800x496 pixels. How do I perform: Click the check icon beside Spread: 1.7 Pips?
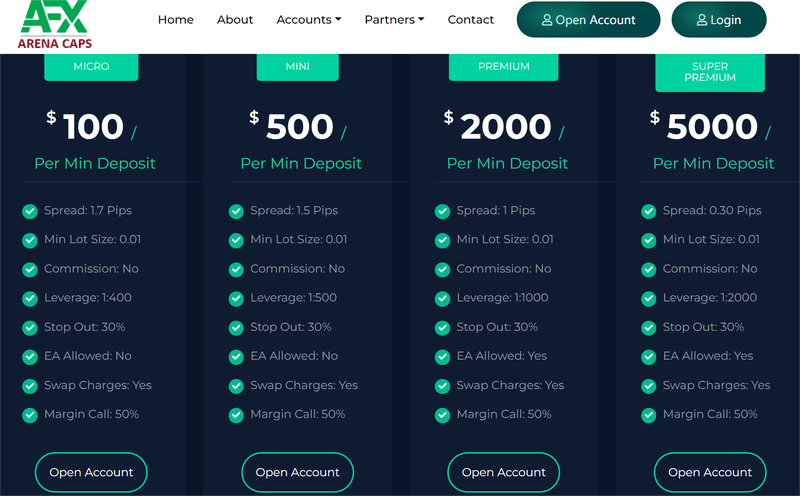pyautogui.click(x=30, y=211)
